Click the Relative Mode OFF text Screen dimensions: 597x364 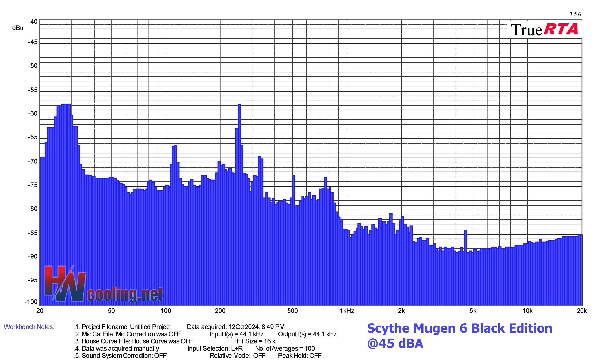tap(237, 356)
